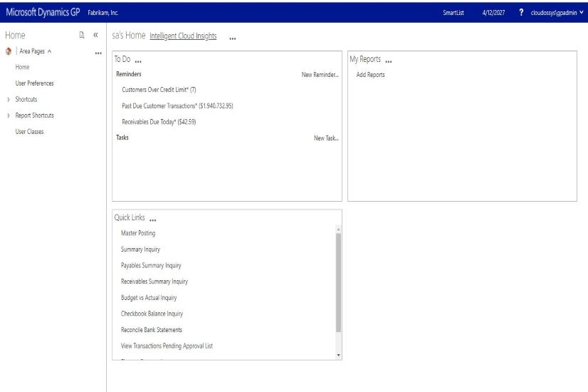Open Past Due Customer Transactions reminder

177,106
